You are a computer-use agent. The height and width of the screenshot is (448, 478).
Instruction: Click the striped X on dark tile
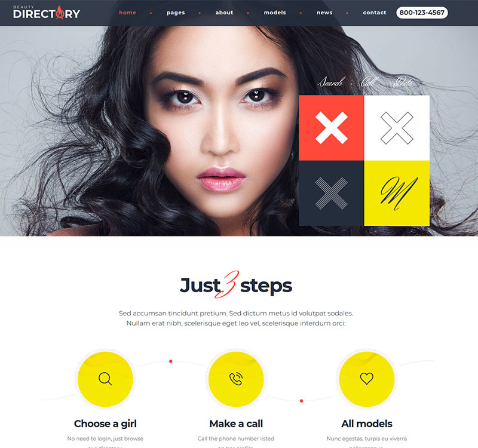coord(332,193)
